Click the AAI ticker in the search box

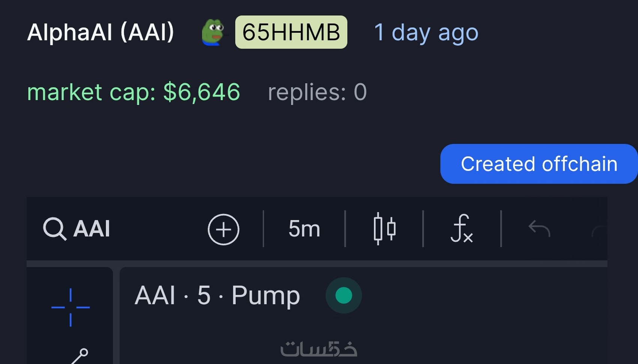pos(92,229)
